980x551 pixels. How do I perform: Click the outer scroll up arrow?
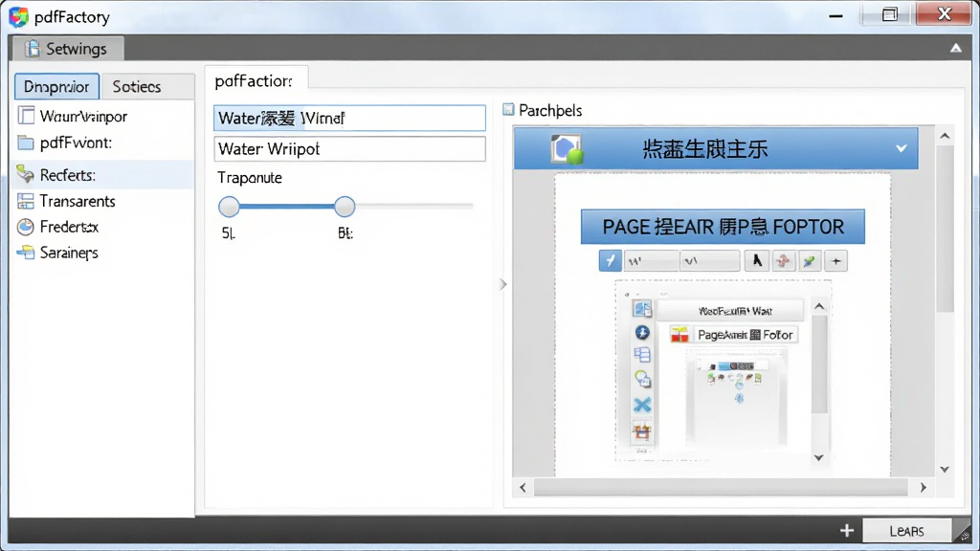point(945,136)
